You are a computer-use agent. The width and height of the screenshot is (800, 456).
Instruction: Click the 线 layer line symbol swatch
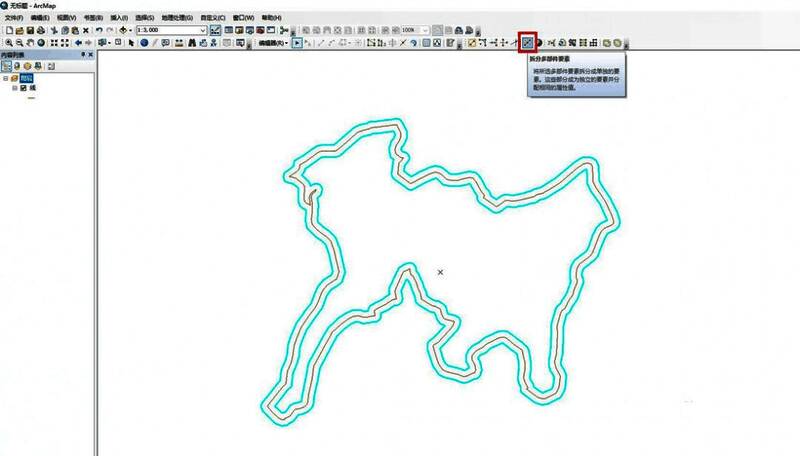coord(33,98)
